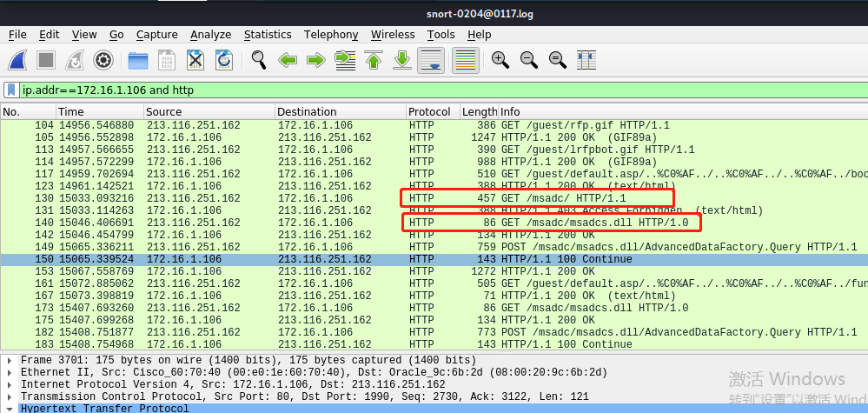The image size is (868, 413).
Task: Select packet 182 POST with length 773
Action: tap(434, 332)
